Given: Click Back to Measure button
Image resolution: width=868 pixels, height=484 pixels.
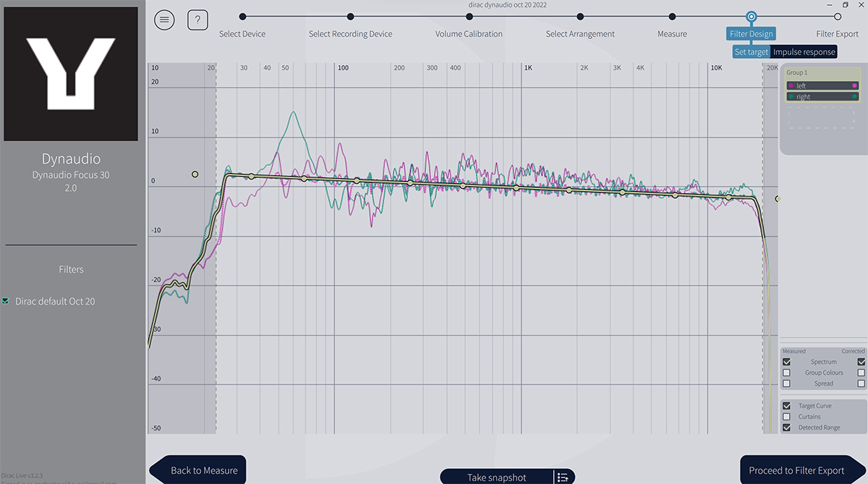Looking at the screenshot, I should [x=198, y=470].
